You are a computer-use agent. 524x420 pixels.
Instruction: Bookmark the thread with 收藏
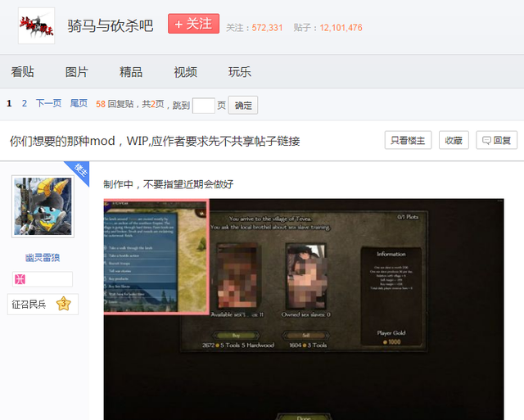click(x=454, y=140)
